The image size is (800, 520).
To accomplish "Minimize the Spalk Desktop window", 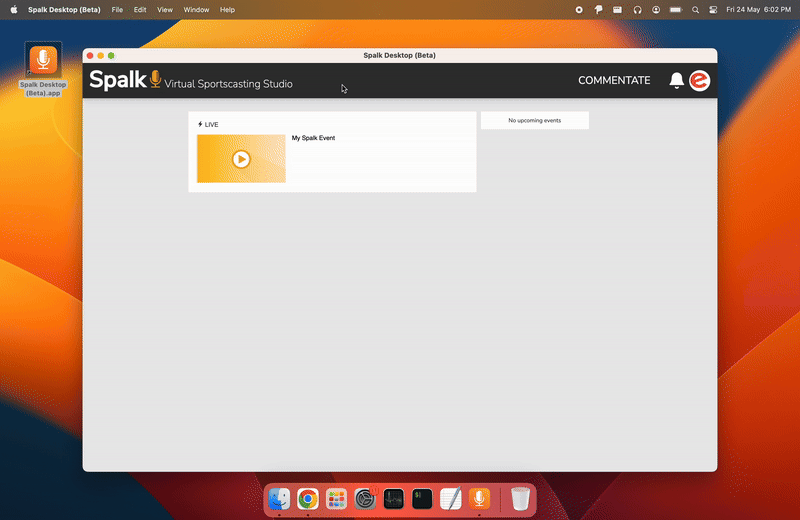I will coord(101,56).
